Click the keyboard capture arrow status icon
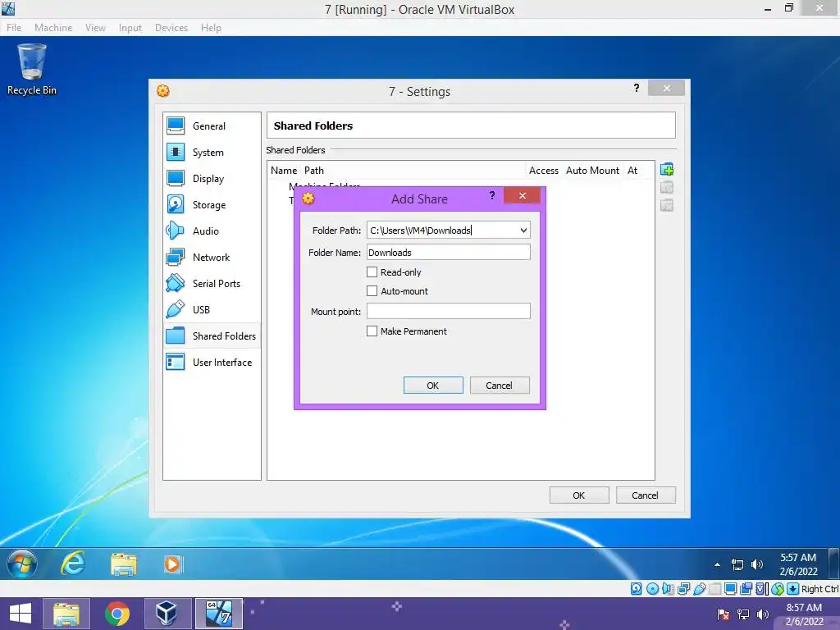This screenshot has width=840, height=630. click(793, 589)
